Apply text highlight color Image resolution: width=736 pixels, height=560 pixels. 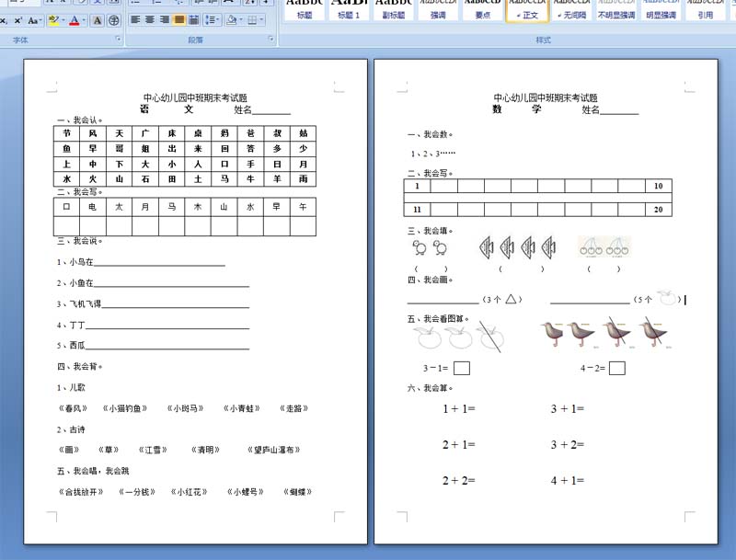tap(53, 20)
